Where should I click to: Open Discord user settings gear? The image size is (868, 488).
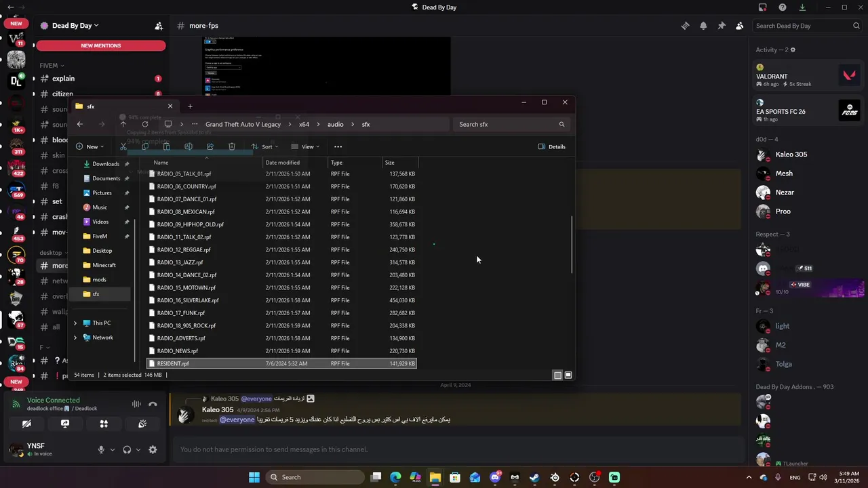153,449
